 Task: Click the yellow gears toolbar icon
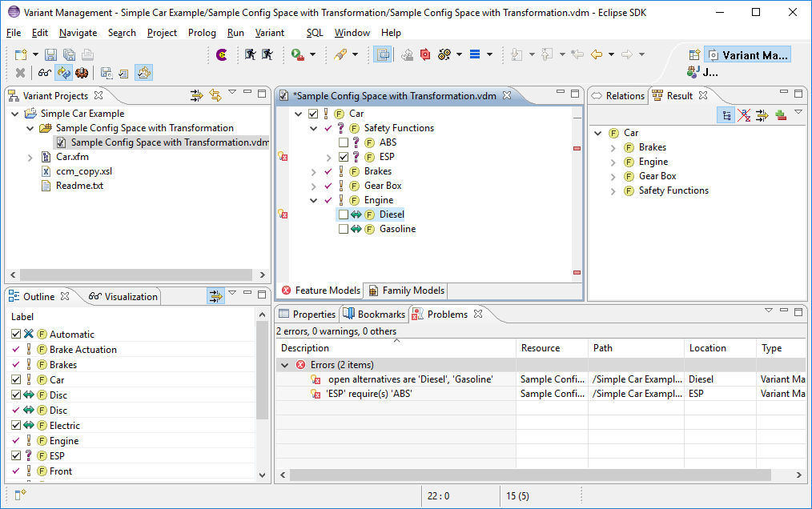(444, 54)
